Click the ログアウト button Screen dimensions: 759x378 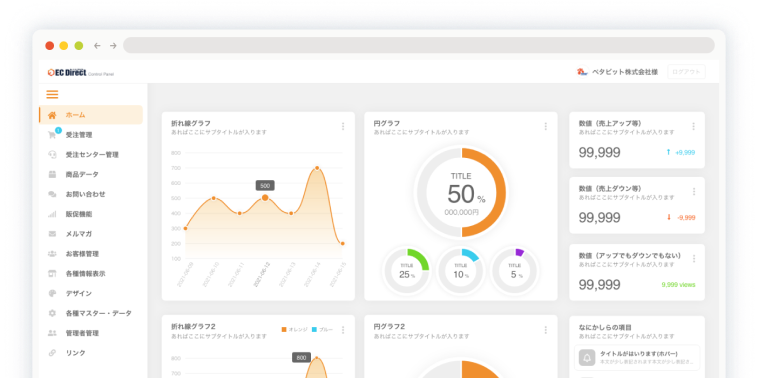(x=686, y=72)
